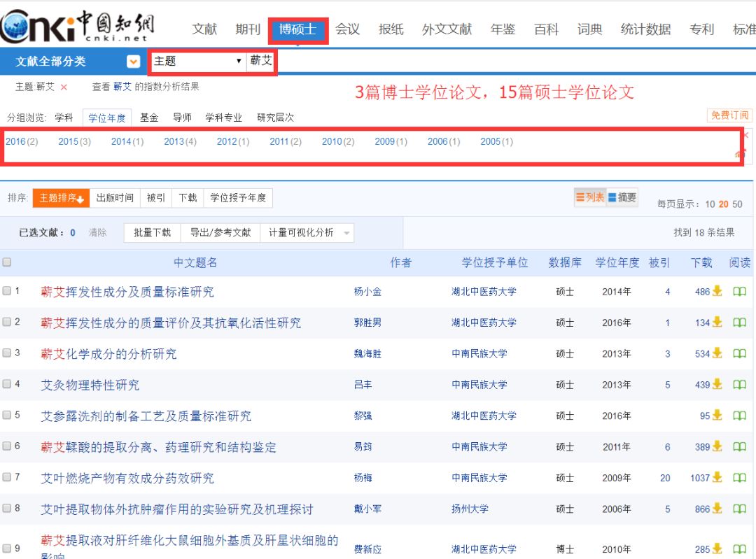
Task: Open reader icon for 蕲艾化学成分的分析研究
Action: point(739,354)
